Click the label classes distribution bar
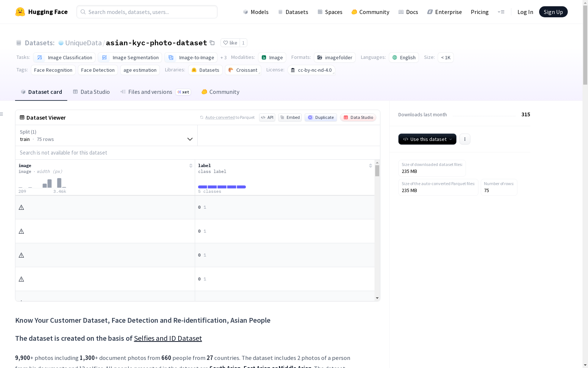588x368 pixels. [222, 187]
